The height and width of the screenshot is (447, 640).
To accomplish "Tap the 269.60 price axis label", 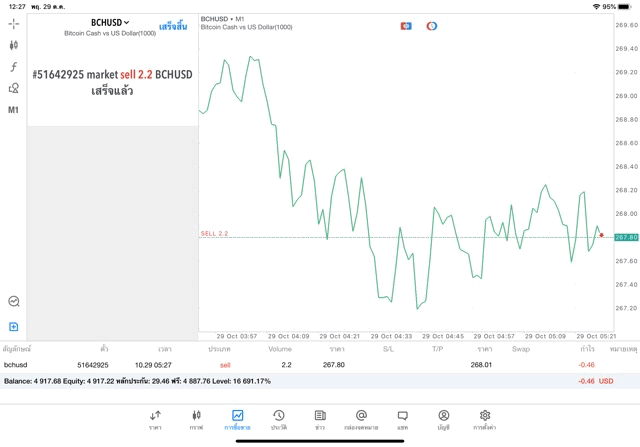I will [x=627, y=25].
